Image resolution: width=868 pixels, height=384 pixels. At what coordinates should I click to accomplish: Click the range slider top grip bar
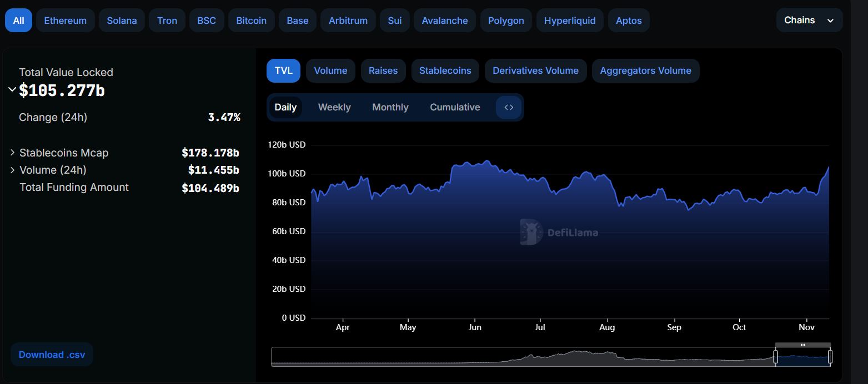click(x=803, y=345)
